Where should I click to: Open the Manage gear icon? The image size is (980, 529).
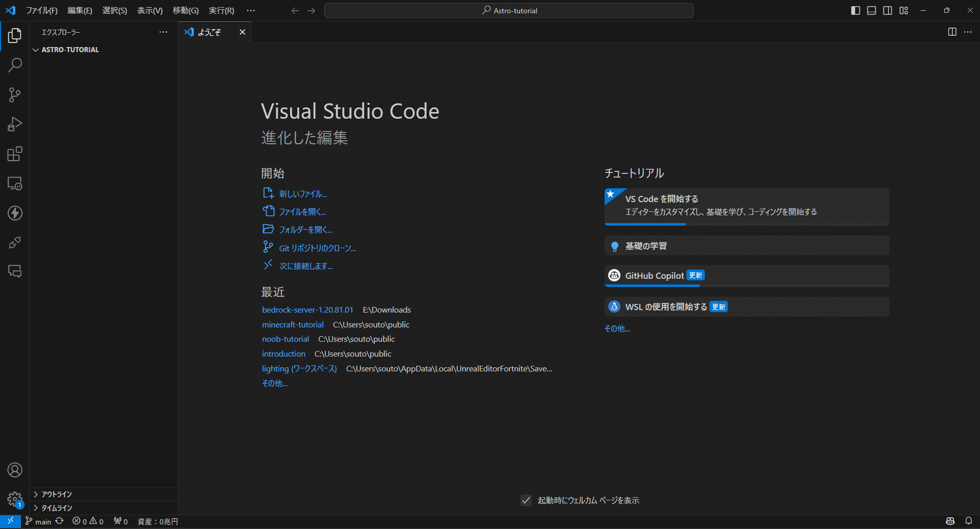point(15,499)
